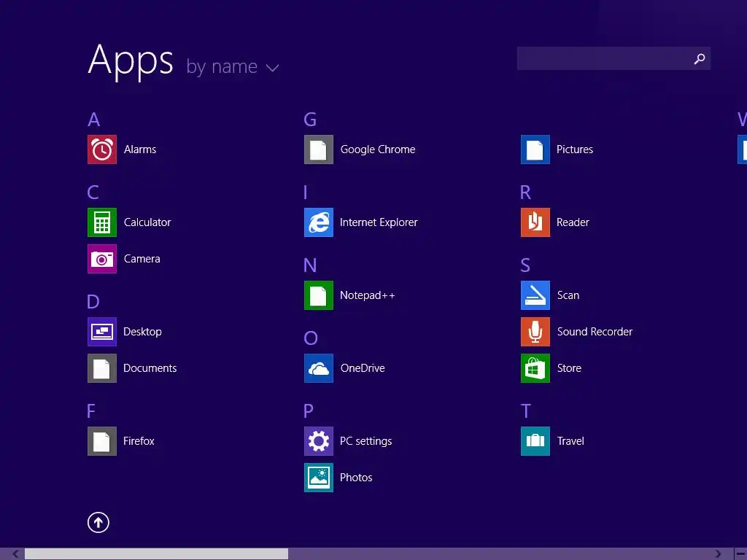Click the 'Travel' label text

tap(570, 441)
